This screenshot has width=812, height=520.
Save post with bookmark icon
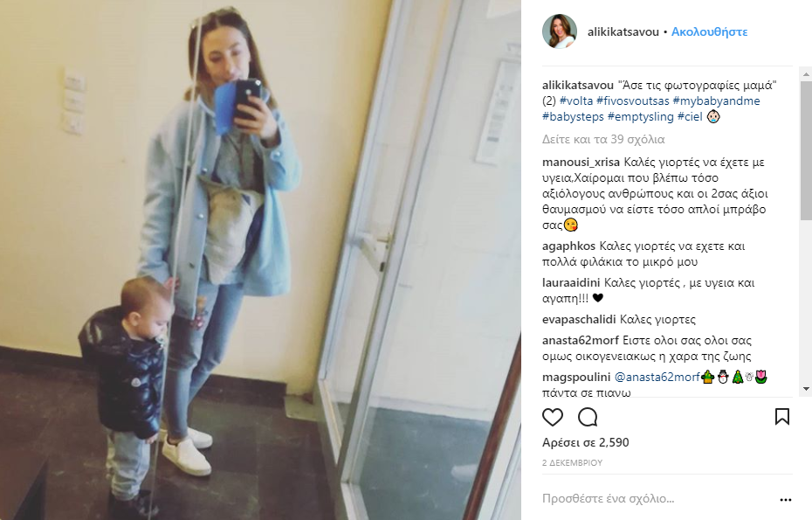click(782, 417)
